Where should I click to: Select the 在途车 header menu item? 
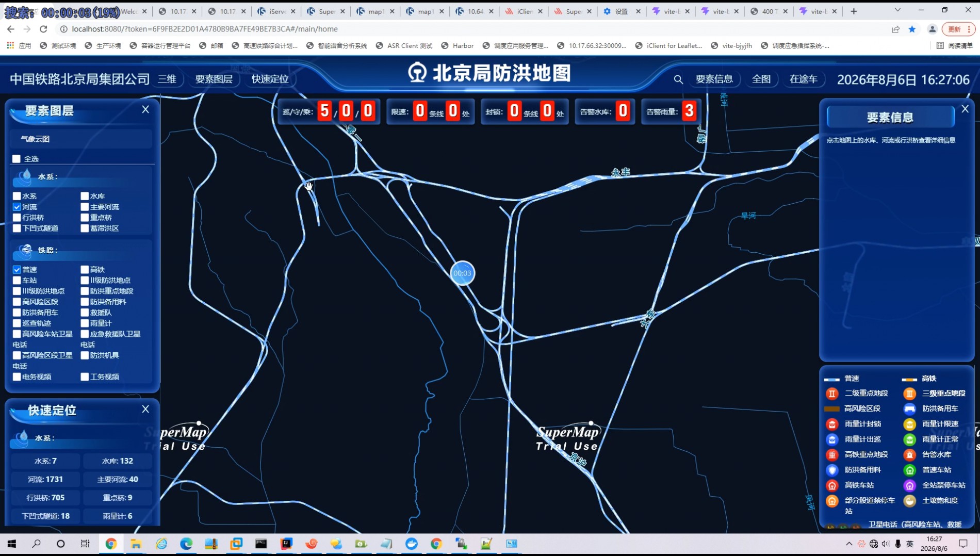click(x=804, y=79)
